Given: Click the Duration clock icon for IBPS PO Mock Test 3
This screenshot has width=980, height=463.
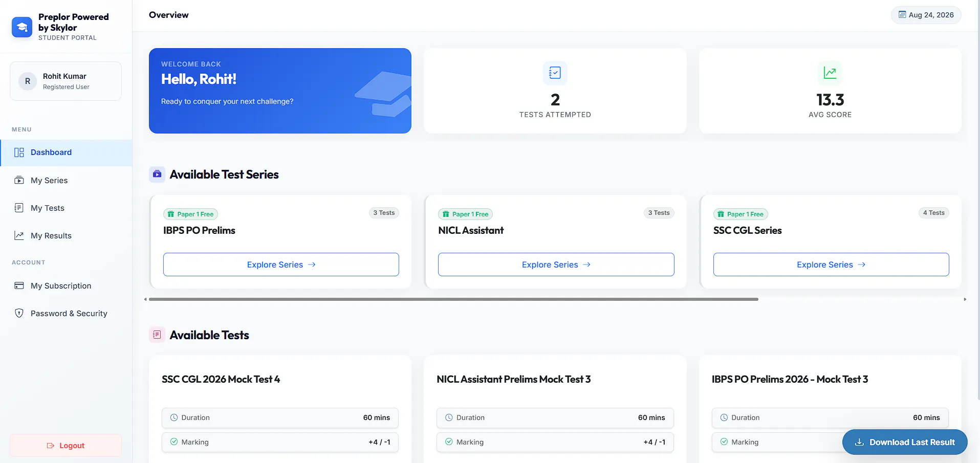Looking at the screenshot, I should (724, 417).
